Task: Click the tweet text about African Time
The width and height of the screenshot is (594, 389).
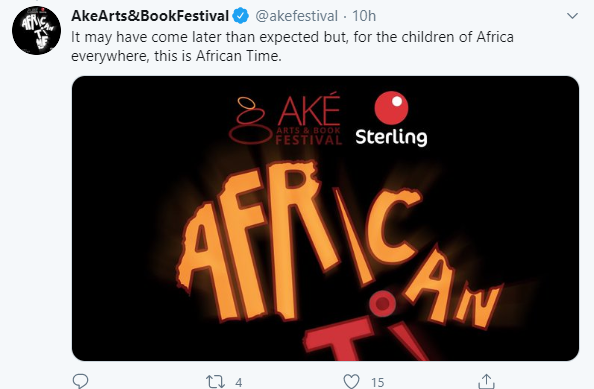Action: [292, 46]
